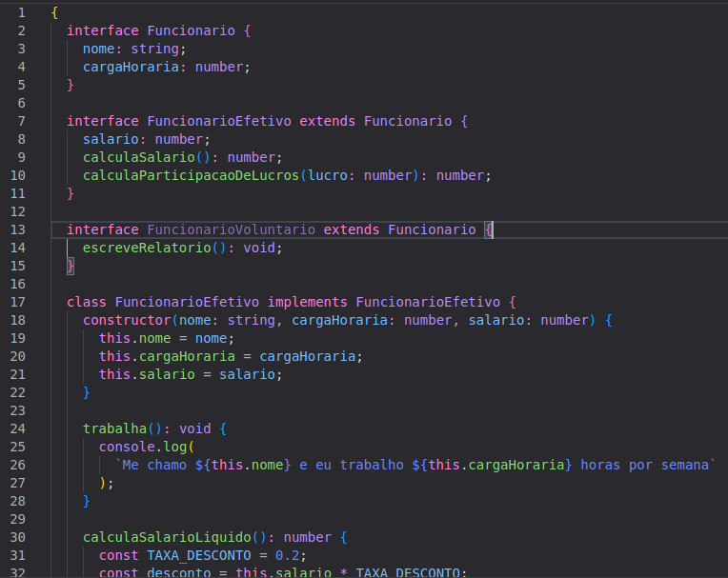The height and width of the screenshot is (578, 728).
Task: Click the "lucro" parameter on line 10
Action: [328, 175]
